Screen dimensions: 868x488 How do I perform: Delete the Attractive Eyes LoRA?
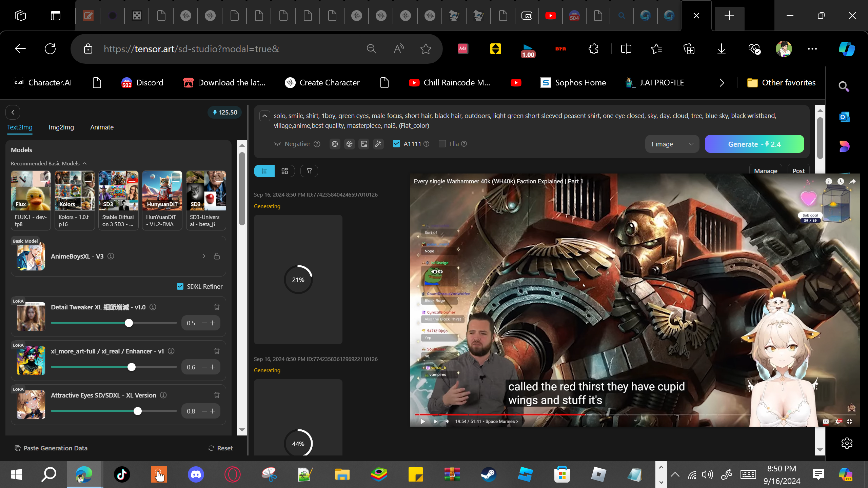[x=217, y=395]
